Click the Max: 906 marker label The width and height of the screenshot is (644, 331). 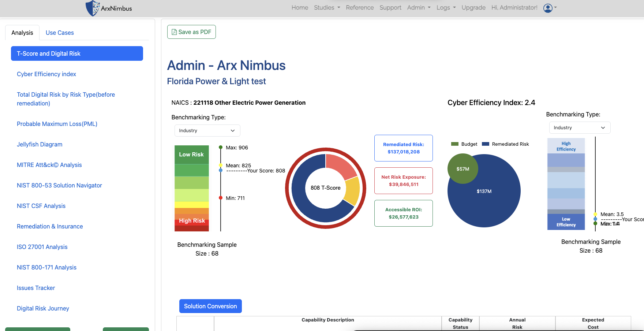coord(237,148)
